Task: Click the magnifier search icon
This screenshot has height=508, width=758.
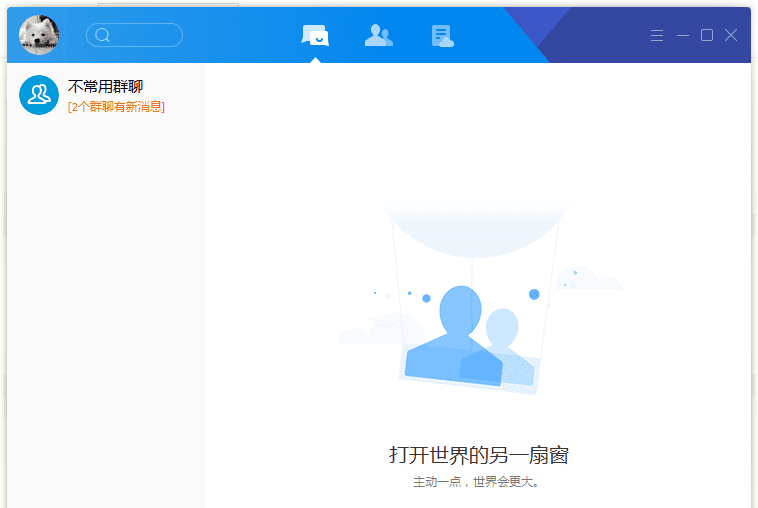Action: click(102, 35)
